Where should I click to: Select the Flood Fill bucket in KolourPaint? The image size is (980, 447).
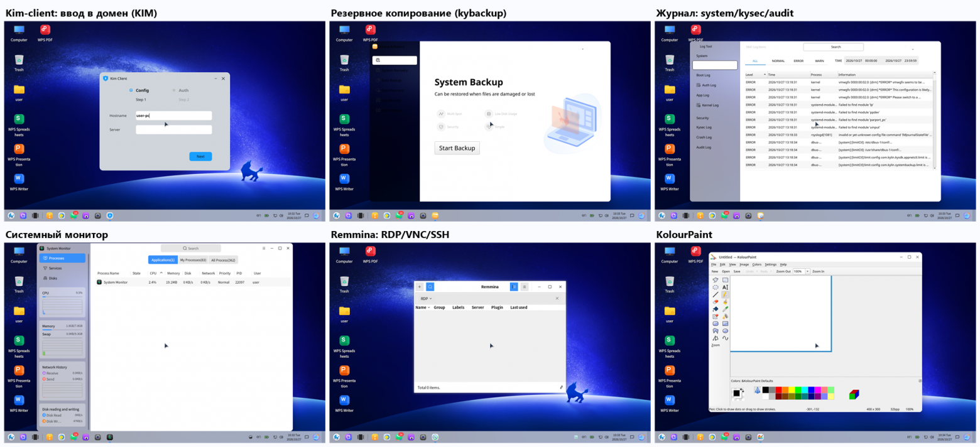716,309
